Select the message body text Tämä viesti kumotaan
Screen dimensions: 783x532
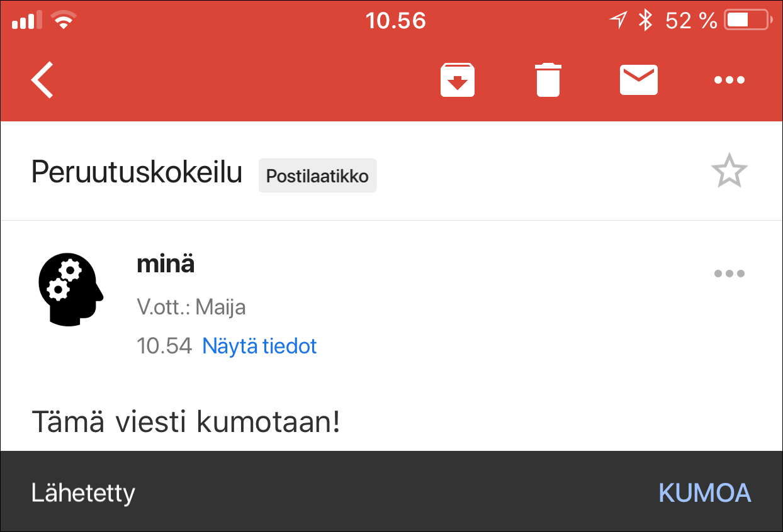[x=185, y=423]
